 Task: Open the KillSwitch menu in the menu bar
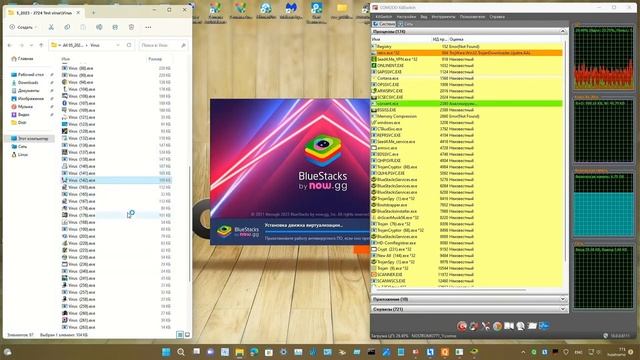coord(383,17)
